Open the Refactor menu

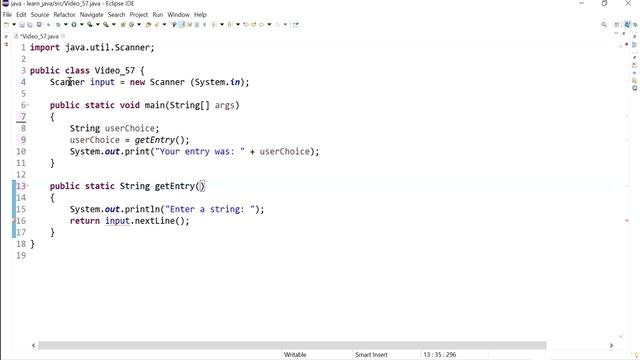(x=64, y=15)
